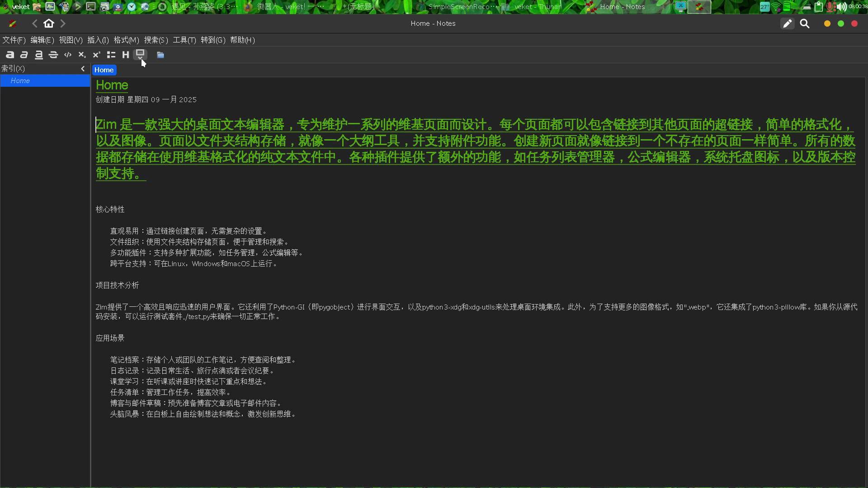Click the 博客与邮件草稿 line
This screenshot has height=488, width=868.
pos(197,403)
